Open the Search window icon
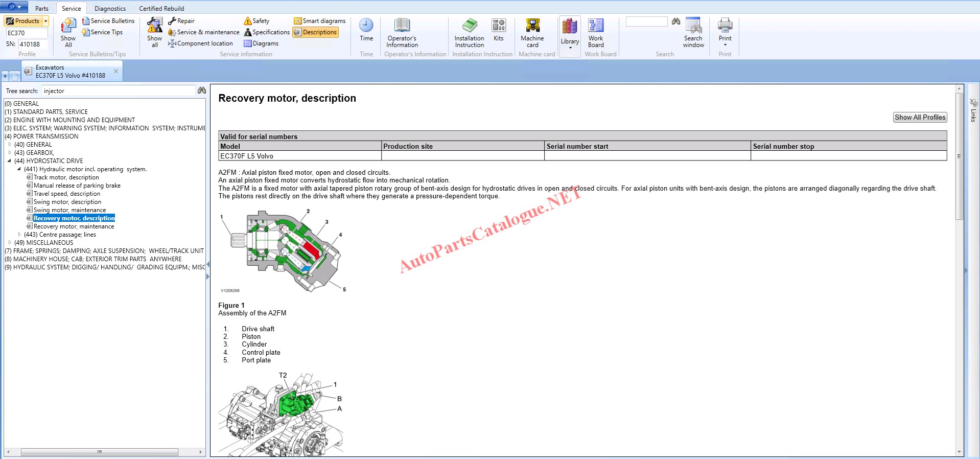The width and height of the screenshot is (980, 459). [x=693, y=26]
